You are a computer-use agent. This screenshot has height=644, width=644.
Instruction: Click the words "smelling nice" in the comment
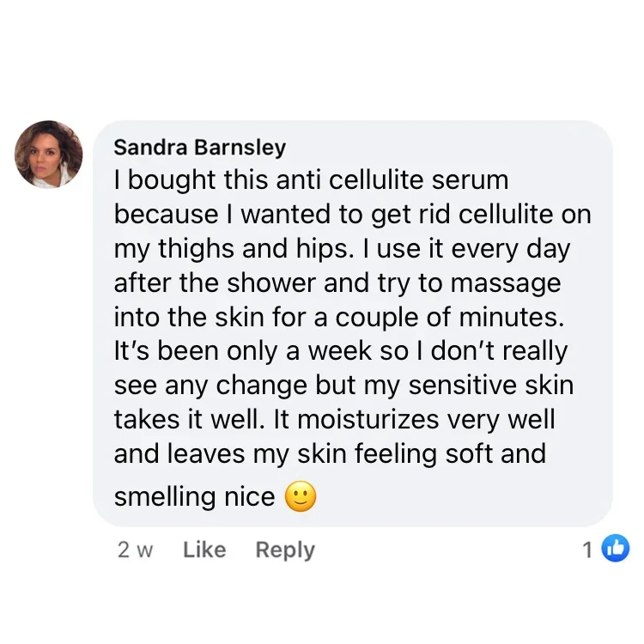point(194,496)
